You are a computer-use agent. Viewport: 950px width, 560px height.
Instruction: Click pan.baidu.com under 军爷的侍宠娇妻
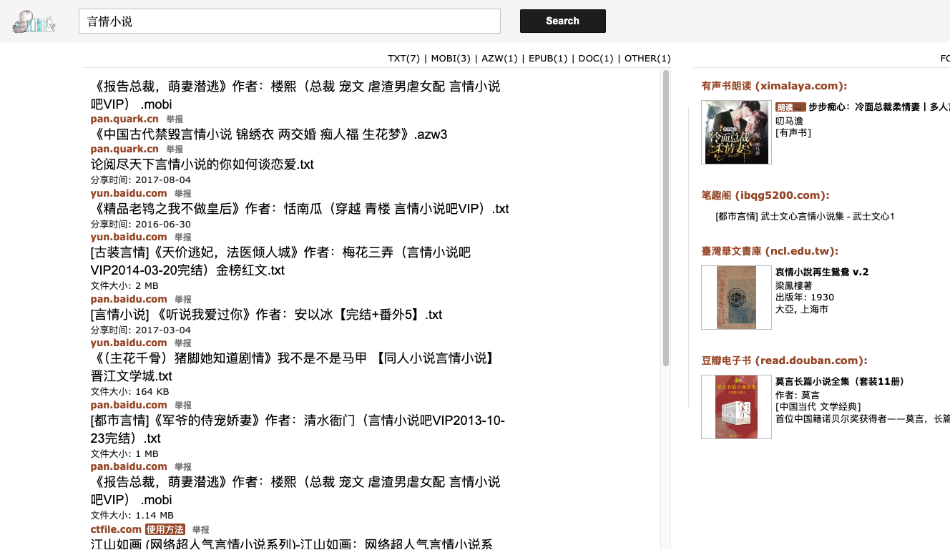pos(129,466)
